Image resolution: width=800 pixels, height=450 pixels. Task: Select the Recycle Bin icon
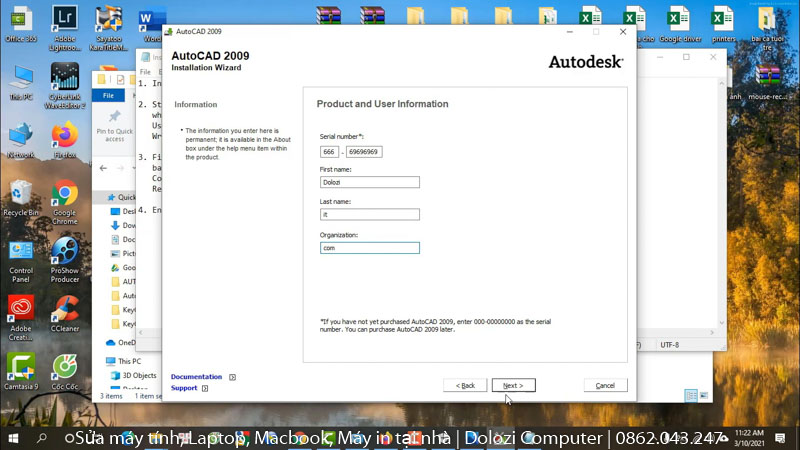click(x=21, y=196)
